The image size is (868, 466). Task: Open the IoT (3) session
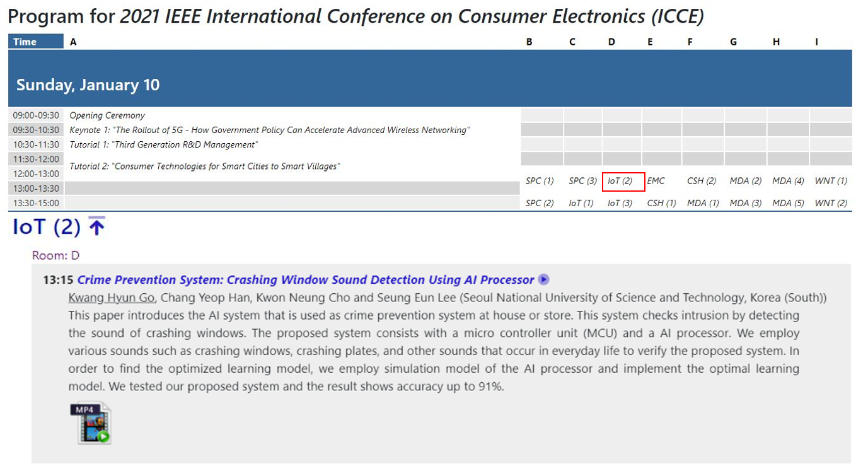click(620, 203)
